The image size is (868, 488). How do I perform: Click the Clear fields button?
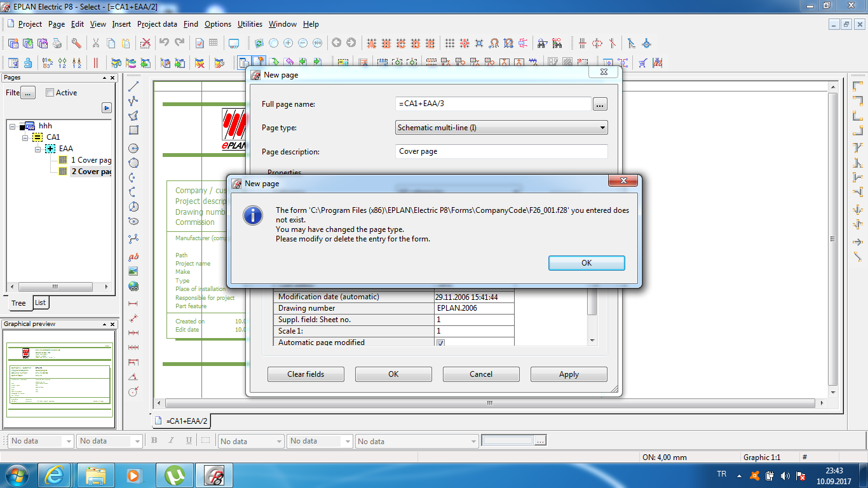(306, 374)
